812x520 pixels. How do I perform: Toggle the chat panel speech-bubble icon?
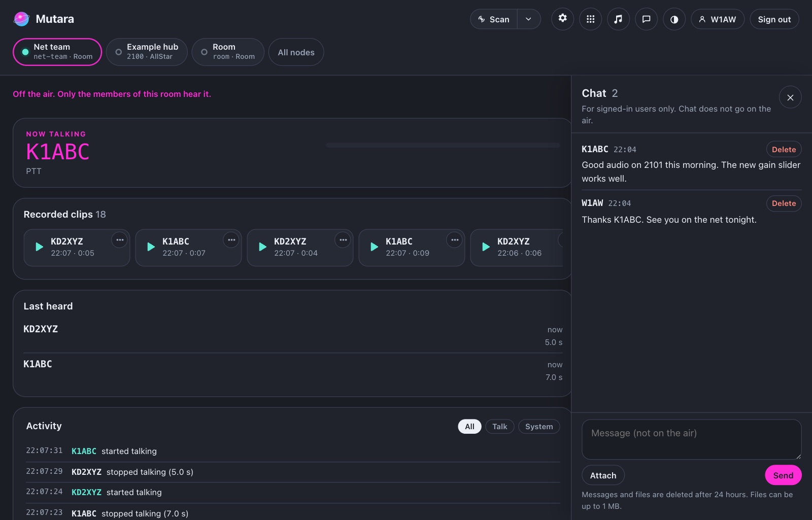tap(646, 19)
